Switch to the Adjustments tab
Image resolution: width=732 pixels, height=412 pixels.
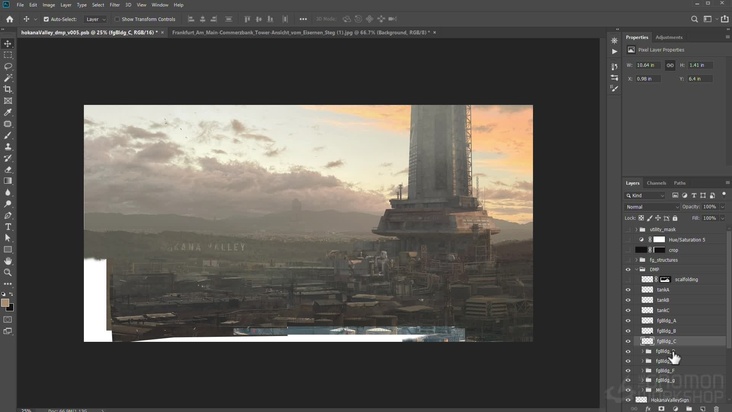point(669,37)
